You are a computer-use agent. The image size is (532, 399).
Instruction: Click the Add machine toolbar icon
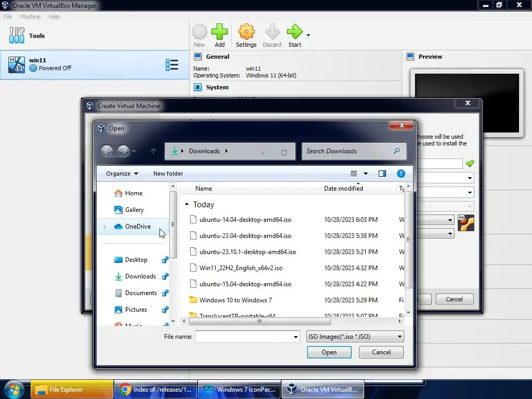point(220,32)
